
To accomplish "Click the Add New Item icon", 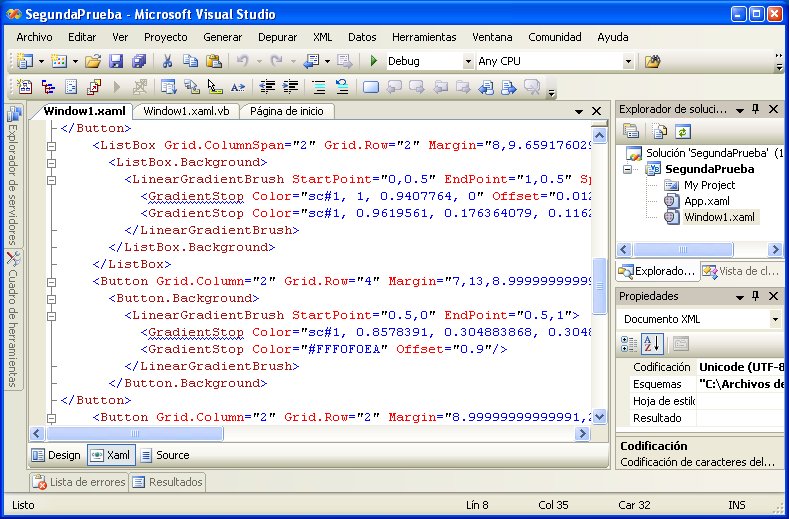I will (59, 61).
